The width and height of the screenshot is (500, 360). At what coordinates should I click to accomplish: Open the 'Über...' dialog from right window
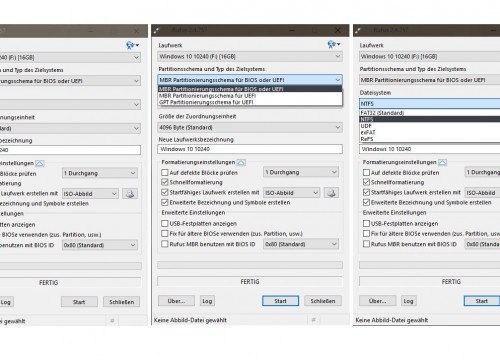click(x=378, y=301)
